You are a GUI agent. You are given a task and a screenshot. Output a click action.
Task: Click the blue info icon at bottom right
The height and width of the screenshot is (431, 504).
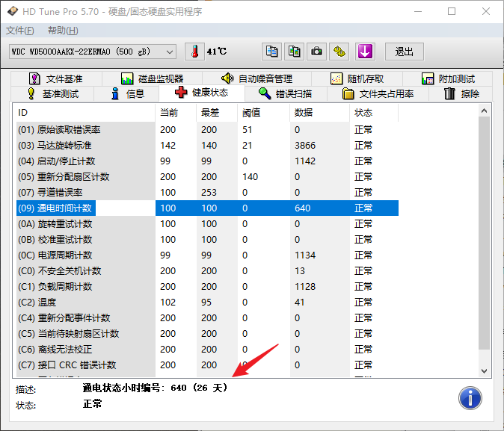pyautogui.click(x=470, y=398)
